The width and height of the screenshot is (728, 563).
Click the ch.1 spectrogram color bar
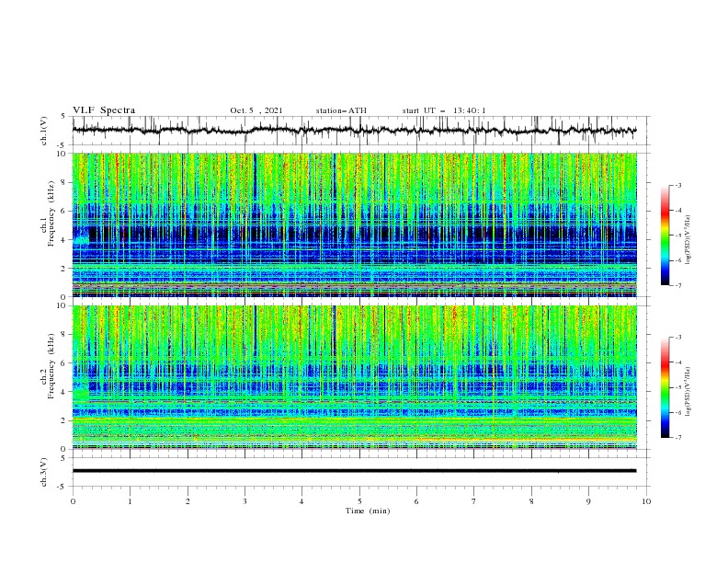(x=665, y=236)
